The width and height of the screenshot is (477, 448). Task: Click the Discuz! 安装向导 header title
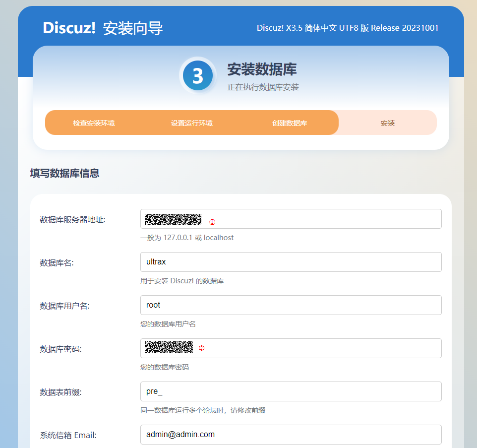point(103,28)
